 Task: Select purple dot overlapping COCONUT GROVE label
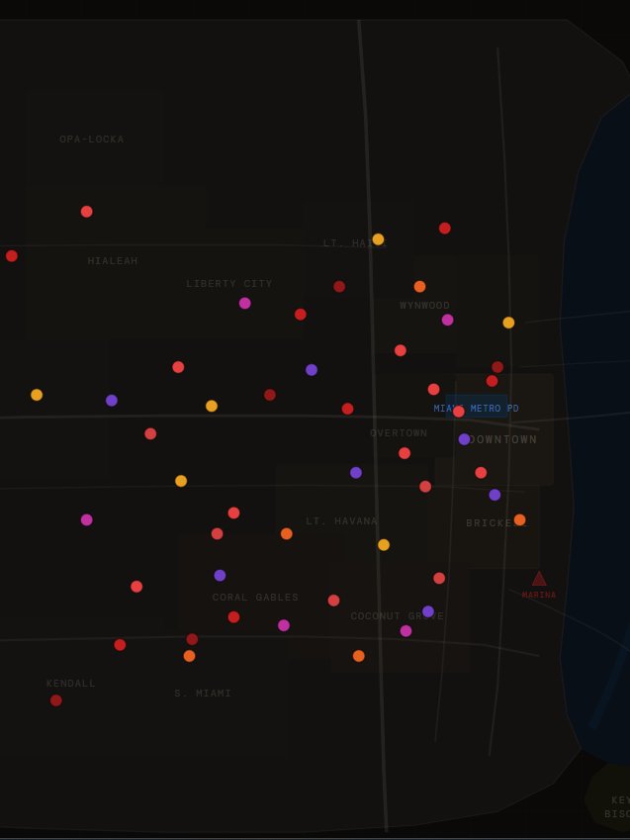tap(428, 611)
